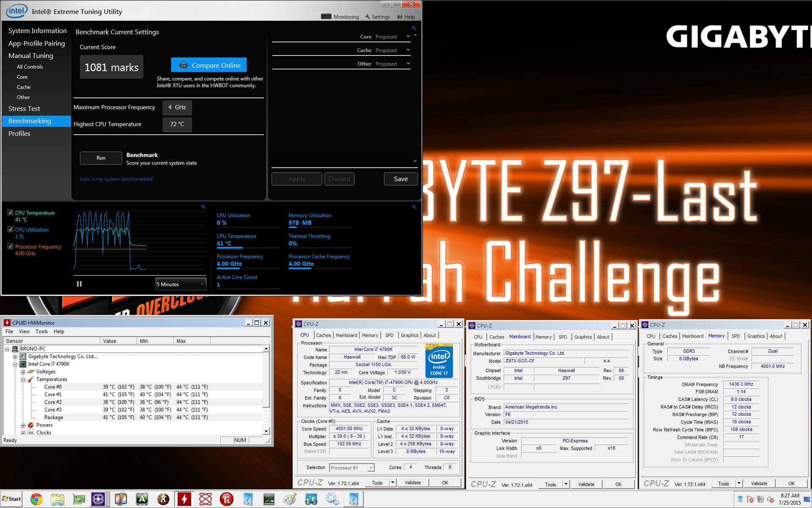Image resolution: width=812 pixels, height=508 pixels.
Task: Expand the Core Proposed section chevron
Action: click(x=408, y=36)
